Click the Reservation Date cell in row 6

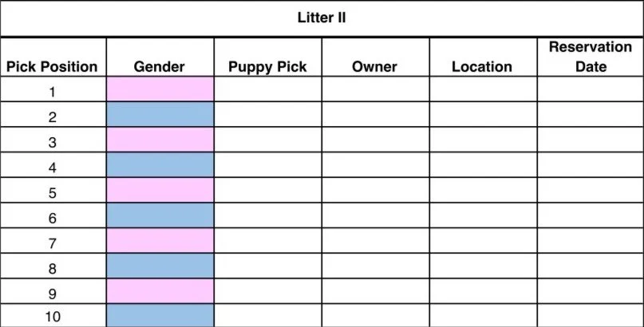(x=591, y=215)
